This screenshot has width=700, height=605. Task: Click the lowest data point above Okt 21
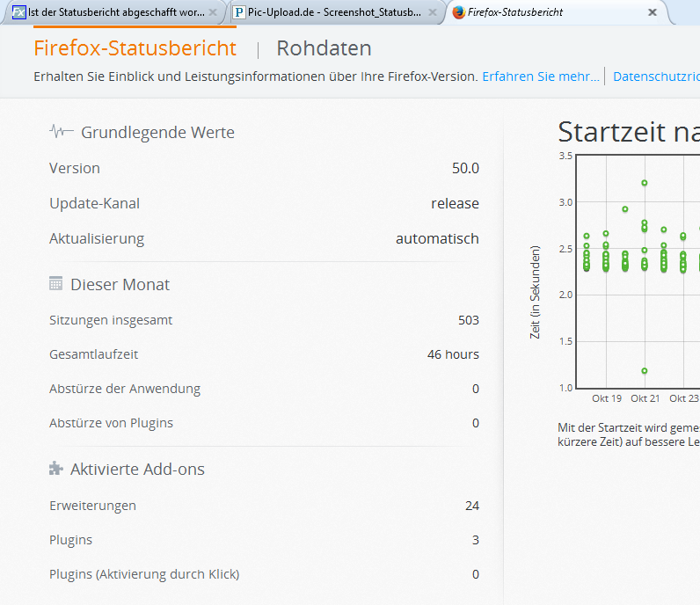645,371
